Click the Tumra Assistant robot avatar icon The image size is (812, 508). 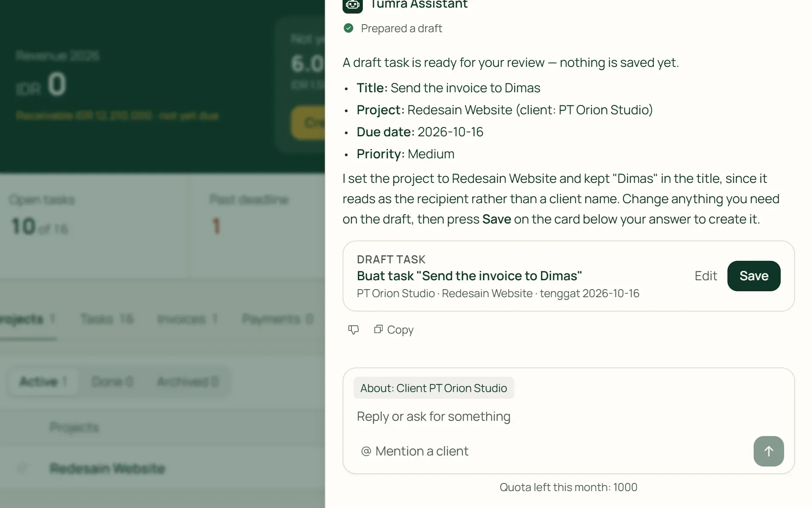pos(353,5)
